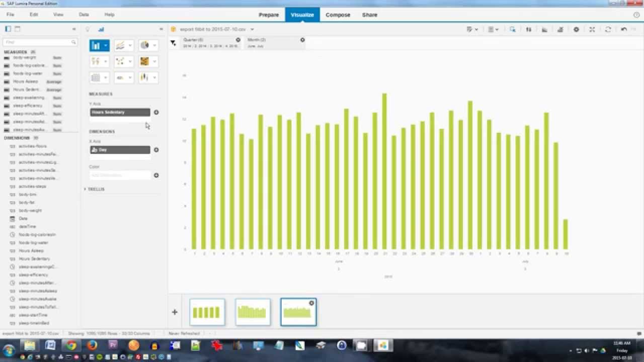
Task: Open chart settings gear in toolbar
Action: click(576, 30)
